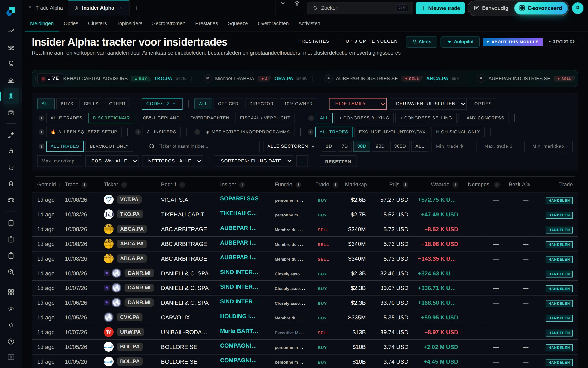Select the 10B5-1 GEPLAND filter
The height and width of the screenshot is (368, 588).
[x=160, y=118]
